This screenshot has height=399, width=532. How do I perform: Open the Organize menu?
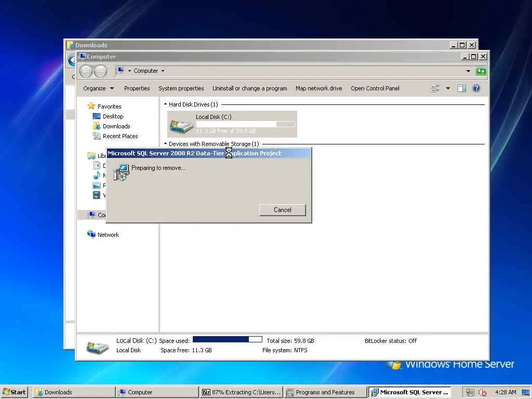pos(98,88)
